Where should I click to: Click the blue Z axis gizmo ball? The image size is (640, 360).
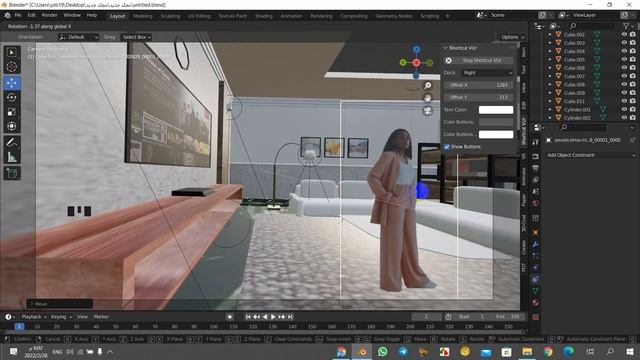[416, 49]
